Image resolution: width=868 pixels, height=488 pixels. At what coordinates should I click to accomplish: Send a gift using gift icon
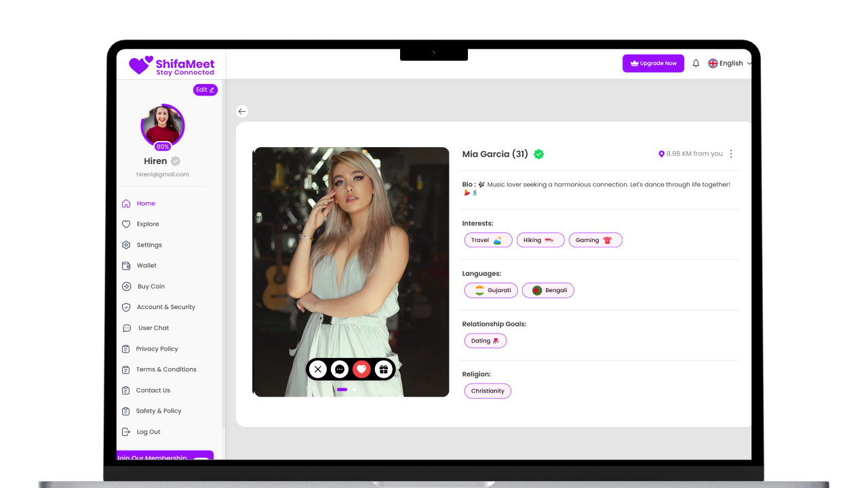tap(383, 369)
